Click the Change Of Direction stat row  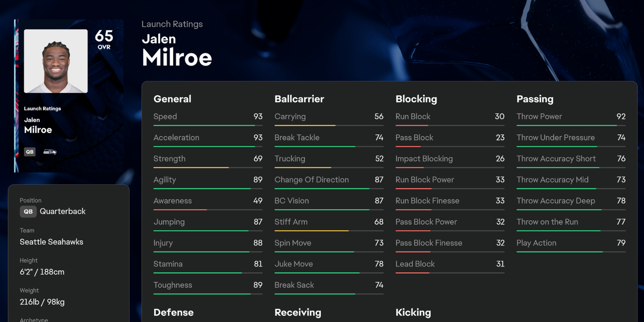[x=328, y=180]
